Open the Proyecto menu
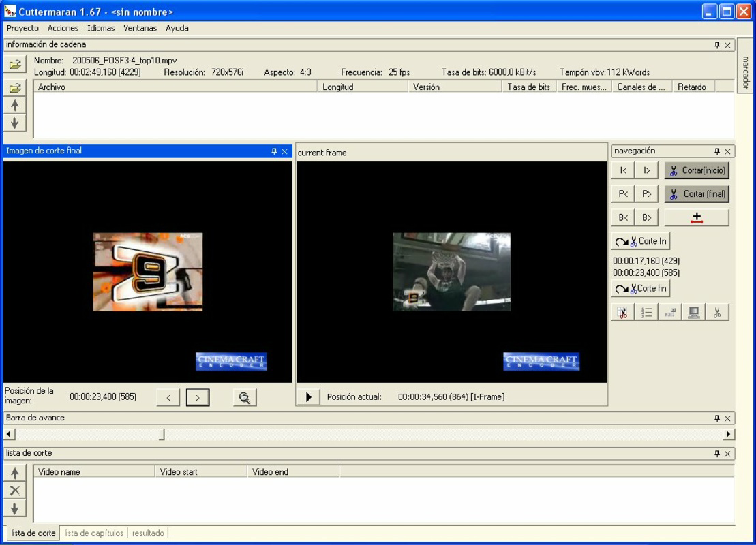The image size is (756, 545). click(x=22, y=28)
